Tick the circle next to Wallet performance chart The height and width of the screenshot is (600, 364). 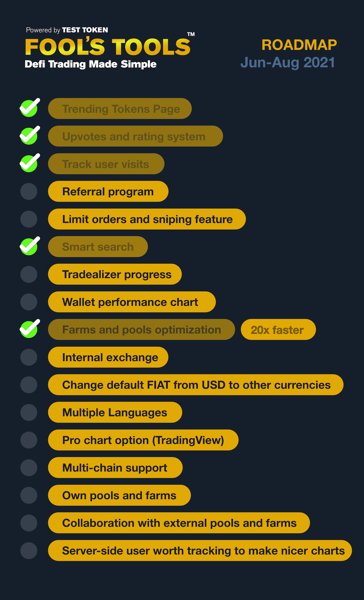29,302
